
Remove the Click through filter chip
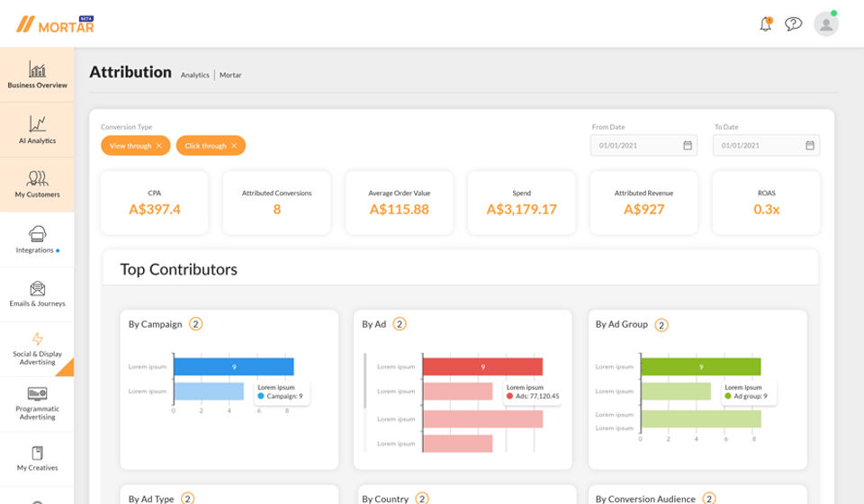(234, 146)
